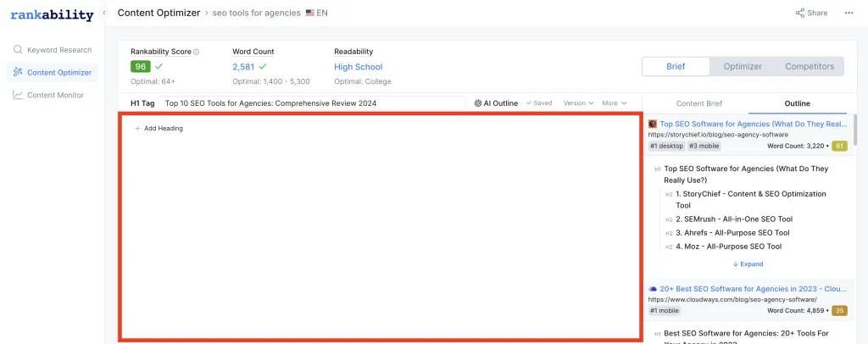This screenshot has height=344, width=868.
Task: Switch to the Brief tab
Action: pos(676,66)
